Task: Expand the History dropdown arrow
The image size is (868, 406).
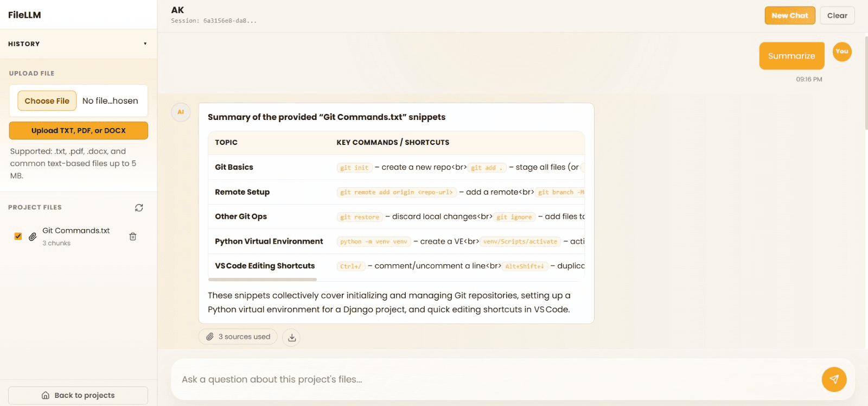Action: point(145,44)
